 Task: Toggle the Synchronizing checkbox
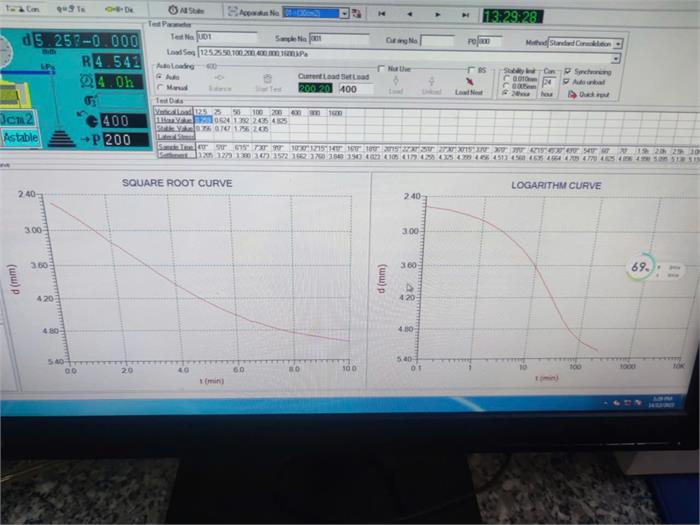click(568, 72)
